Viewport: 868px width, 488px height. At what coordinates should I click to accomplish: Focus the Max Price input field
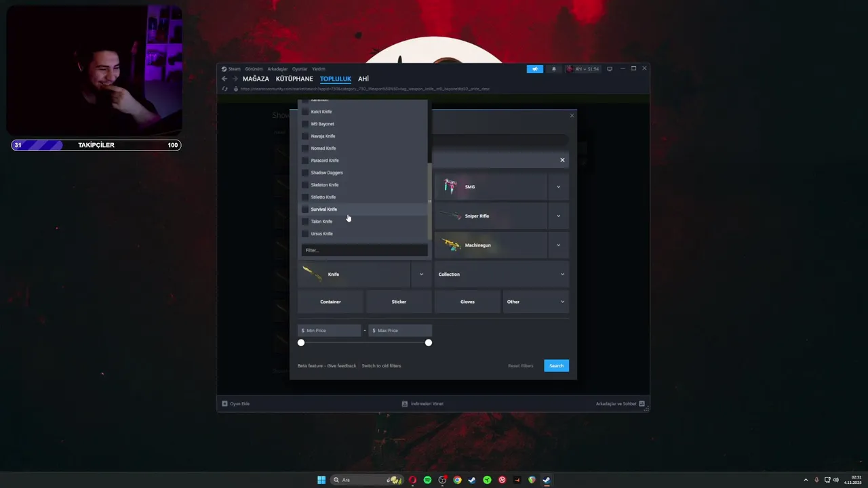400,331
